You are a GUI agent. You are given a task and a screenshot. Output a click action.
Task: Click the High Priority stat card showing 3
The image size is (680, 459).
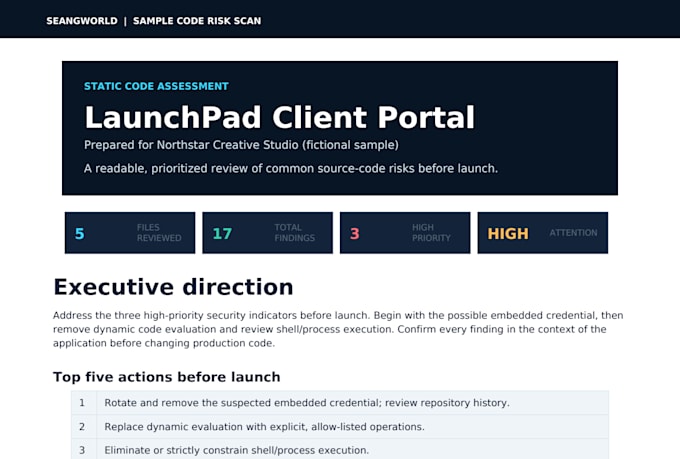point(405,233)
